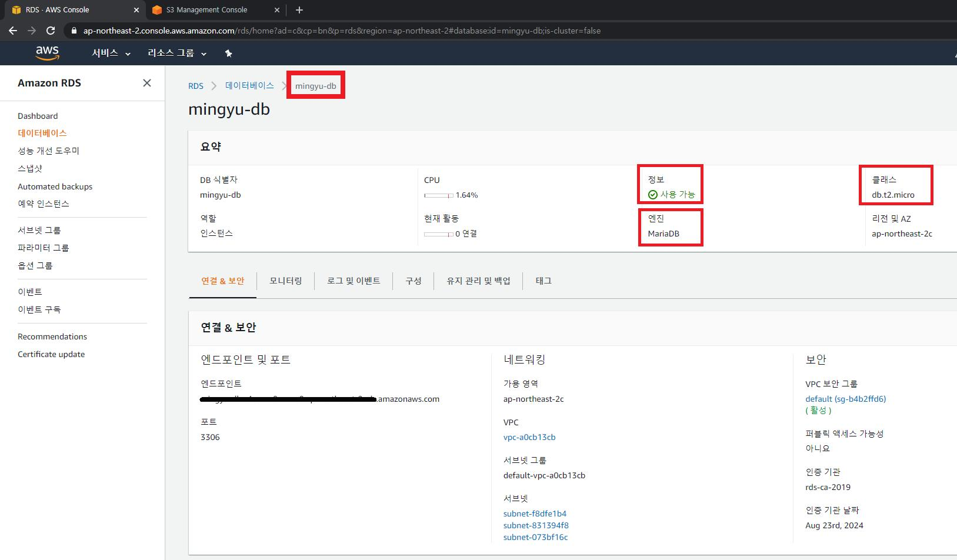The height and width of the screenshot is (560, 957).
Task: Click the mingyu-db page heading
Action: pyautogui.click(x=229, y=109)
